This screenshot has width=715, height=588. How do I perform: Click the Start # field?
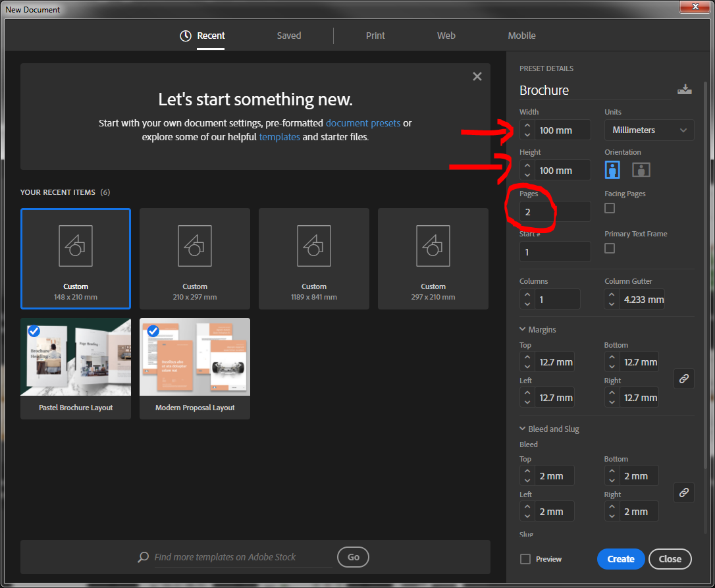[x=555, y=252]
